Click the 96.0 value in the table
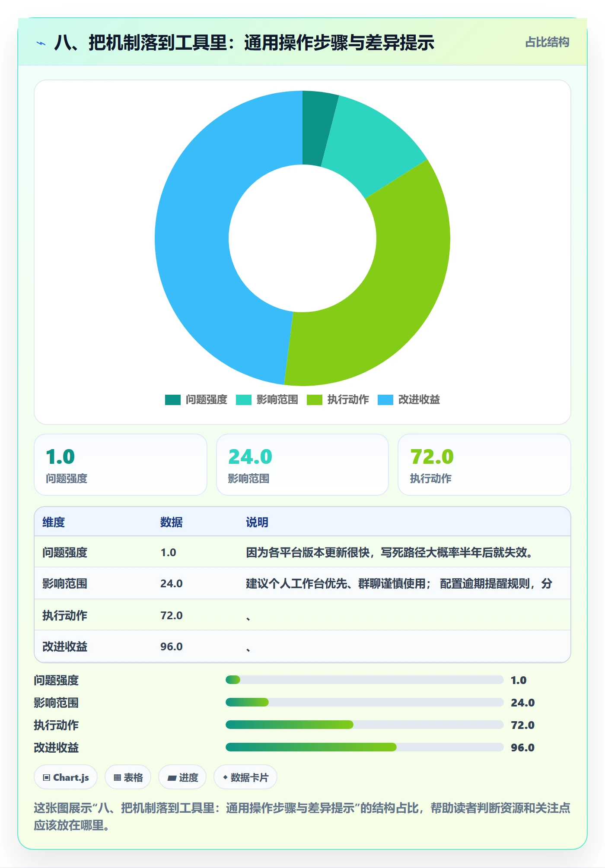The height and width of the screenshot is (868, 605). (172, 646)
